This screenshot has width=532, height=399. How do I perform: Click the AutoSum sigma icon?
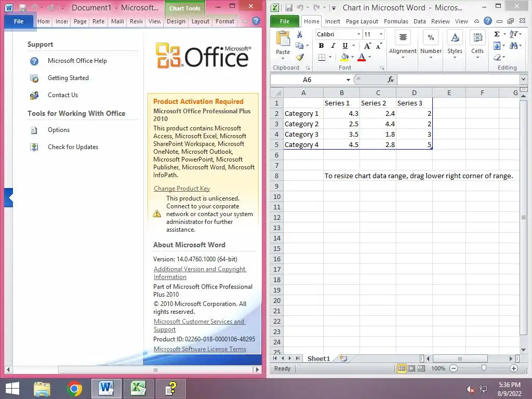click(497, 34)
